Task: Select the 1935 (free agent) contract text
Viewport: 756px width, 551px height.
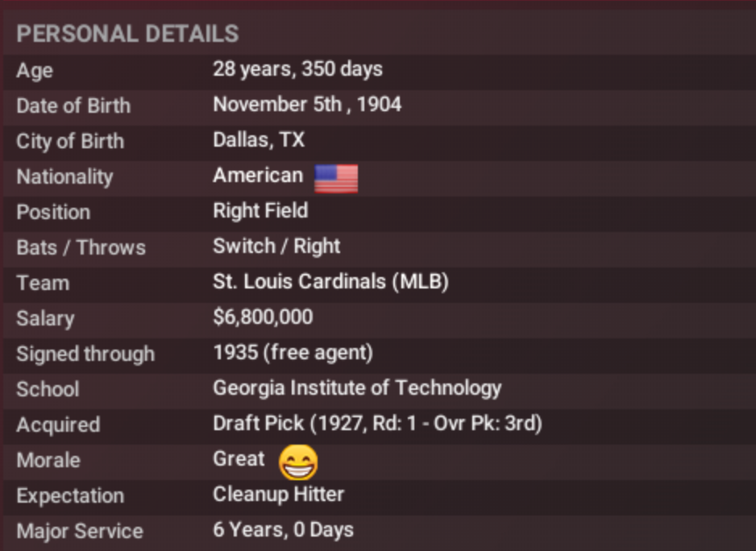Action: click(293, 353)
